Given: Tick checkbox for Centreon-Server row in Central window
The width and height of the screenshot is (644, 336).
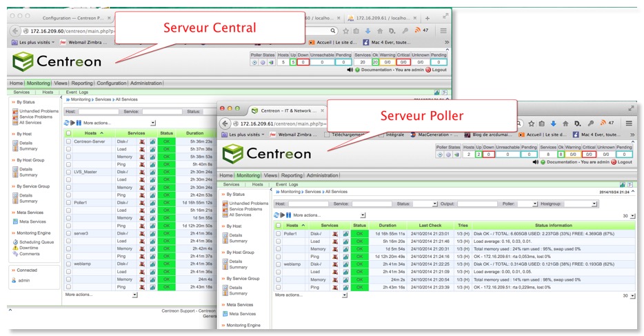Looking at the screenshot, I should click(x=68, y=141).
